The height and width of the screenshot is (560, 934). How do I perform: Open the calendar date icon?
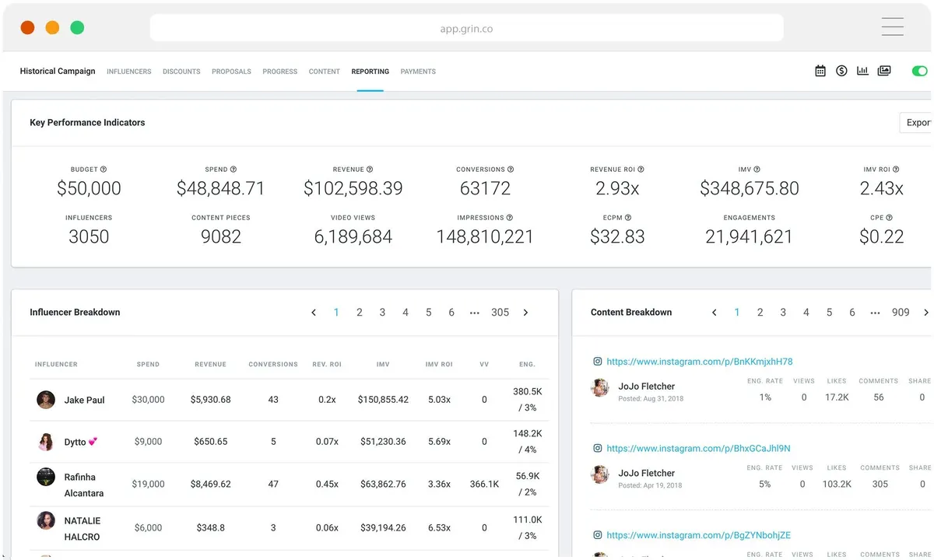(820, 71)
